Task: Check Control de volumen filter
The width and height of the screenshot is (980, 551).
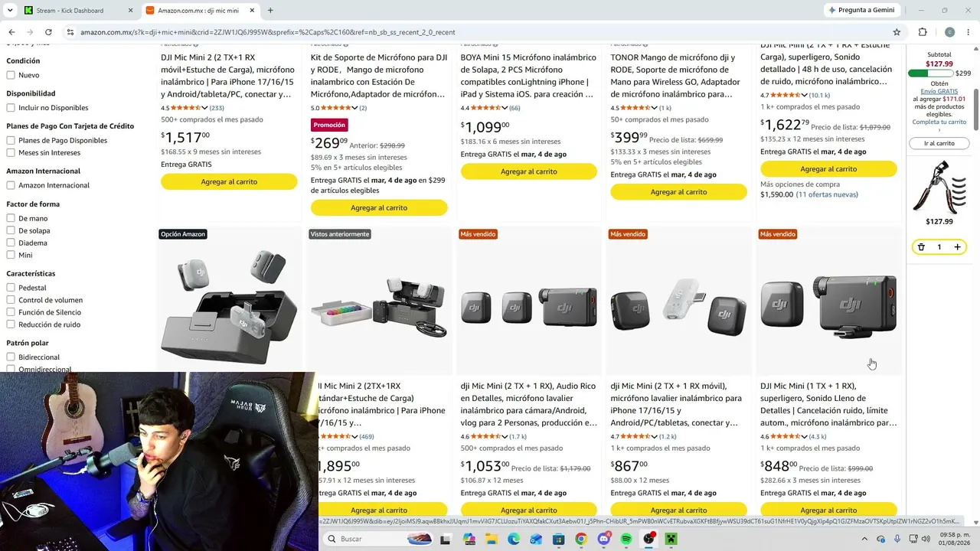Action: point(11,300)
